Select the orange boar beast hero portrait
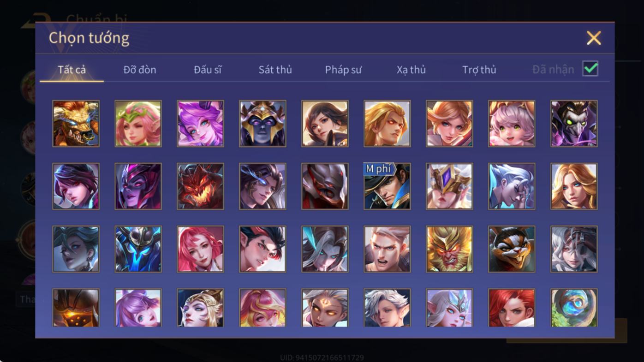This screenshot has width=644, height=362. click(x=76, y=124)
